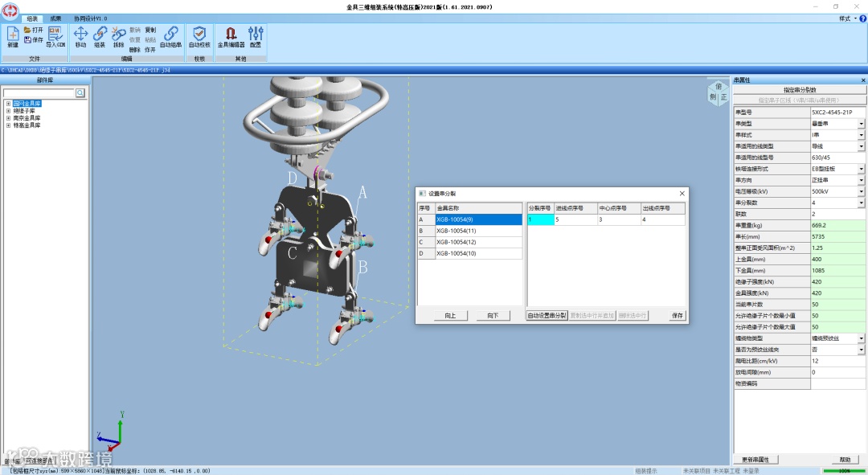This screenshot has width=868, height=475.
Task: Expand the 国网金具库 tree node
Action: tap(8, 104)
